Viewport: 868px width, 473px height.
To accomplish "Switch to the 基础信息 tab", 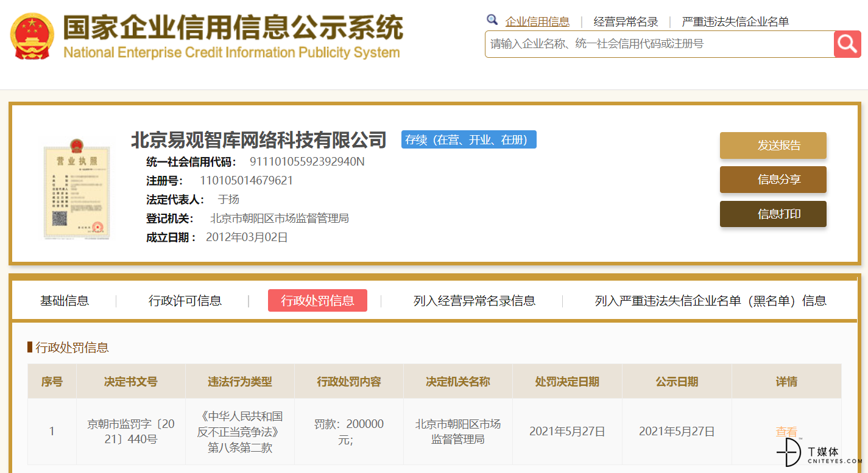I will tap(65, 301).
